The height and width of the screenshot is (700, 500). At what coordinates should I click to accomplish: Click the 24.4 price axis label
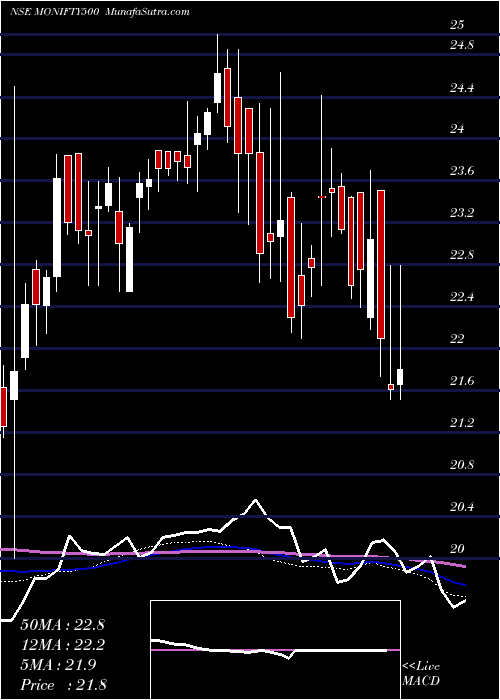461,88
